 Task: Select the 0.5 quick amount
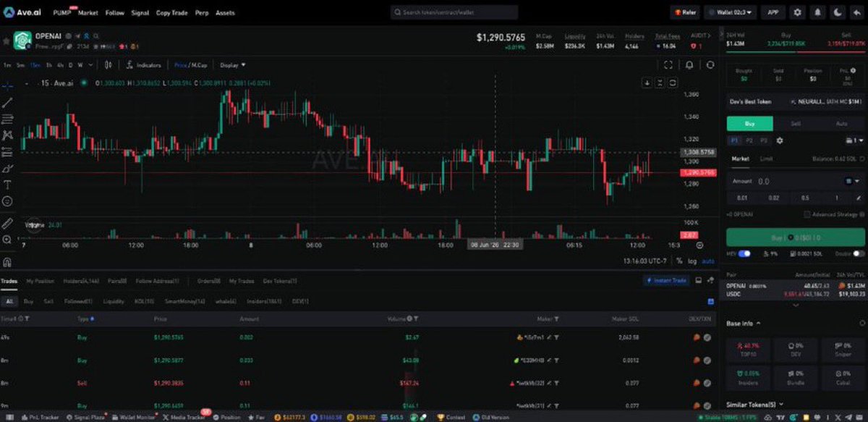(805, 198)
